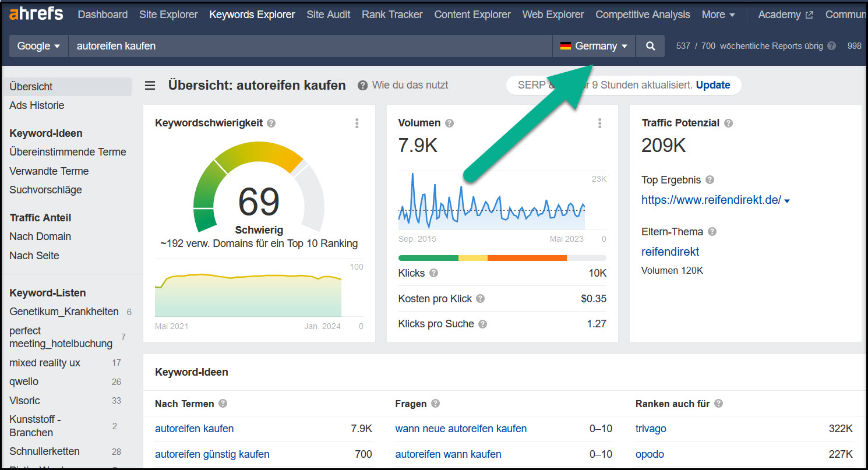The width and height of the screenshot is (868, 470).
Task: Select Keywords Explorer tab
Action: pos(252,15)
